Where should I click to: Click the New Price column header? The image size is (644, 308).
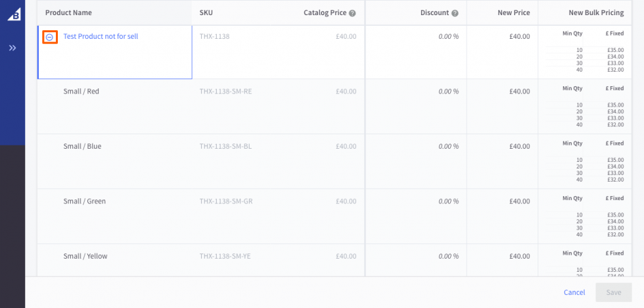(513, 13)
